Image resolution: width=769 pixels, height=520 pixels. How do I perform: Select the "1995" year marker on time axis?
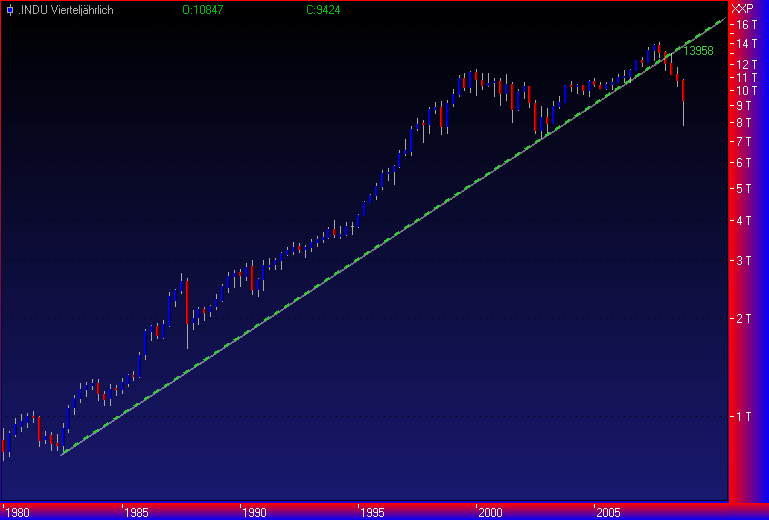[372, 513]
